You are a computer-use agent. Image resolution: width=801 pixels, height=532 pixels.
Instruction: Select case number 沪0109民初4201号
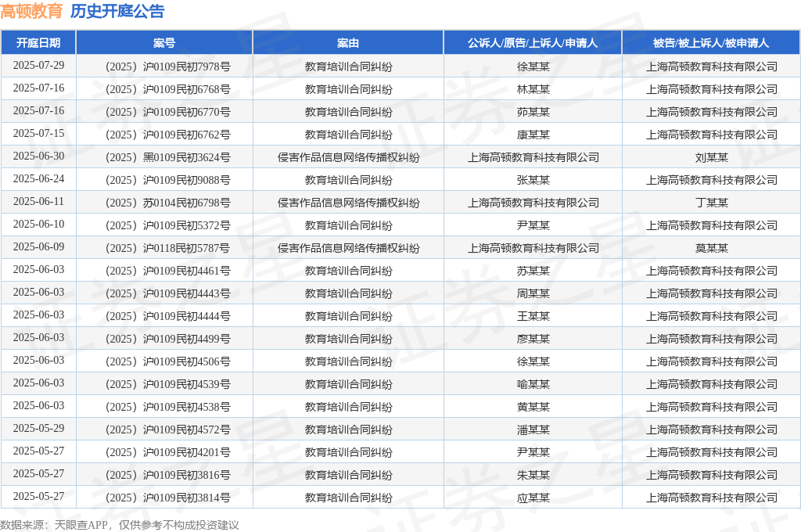point(168,452)
